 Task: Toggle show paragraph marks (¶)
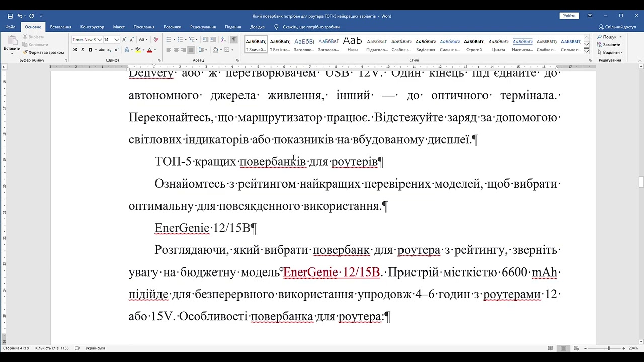pyautogui.click(x=234, y=40)
